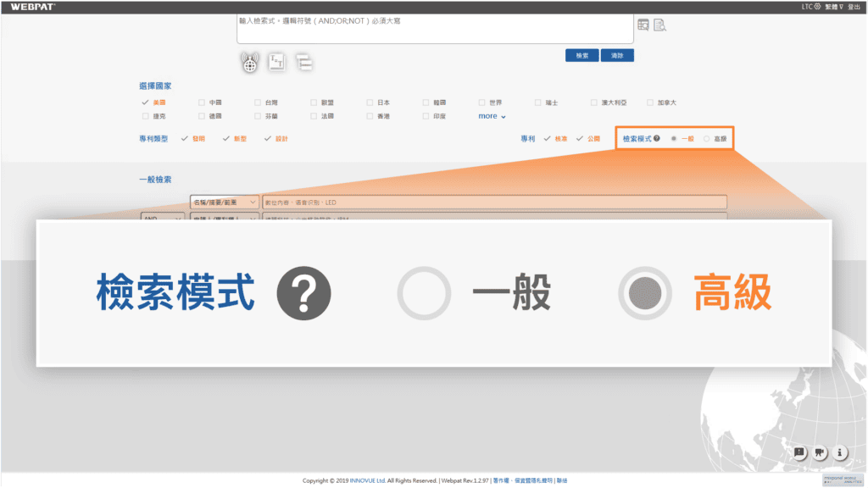Open the help tooltip beside 檢索模式
The height and width of the screenshot is (488, 868).
(x=656, y=137)
